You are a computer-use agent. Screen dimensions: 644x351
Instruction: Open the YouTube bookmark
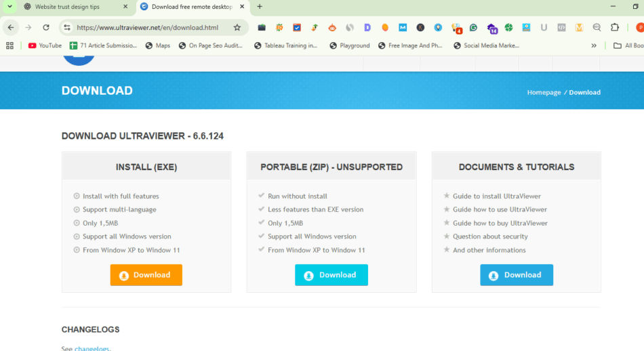(x=45, y=45)
